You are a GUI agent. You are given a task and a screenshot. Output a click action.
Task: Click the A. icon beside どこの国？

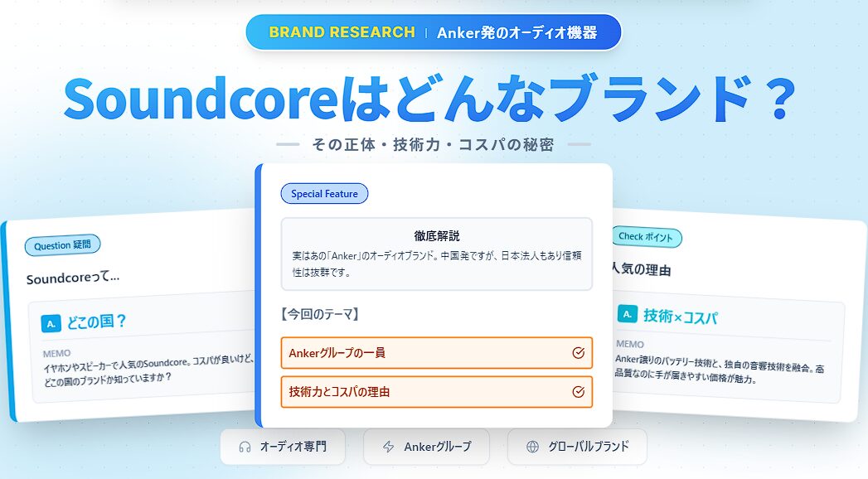coord(51,321)
